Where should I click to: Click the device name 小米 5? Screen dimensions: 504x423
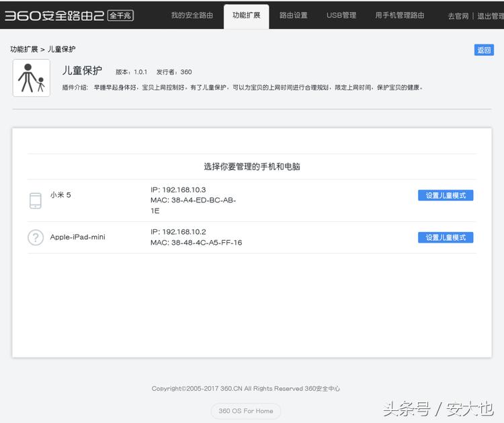(60, 194)
